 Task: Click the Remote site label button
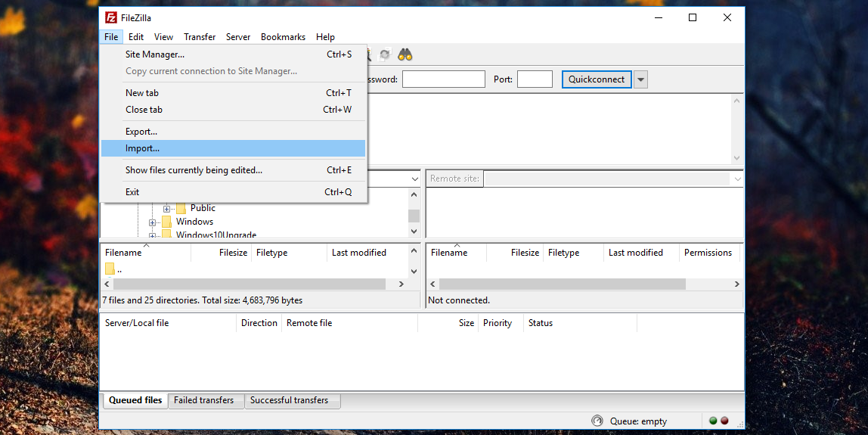point(454,179)
